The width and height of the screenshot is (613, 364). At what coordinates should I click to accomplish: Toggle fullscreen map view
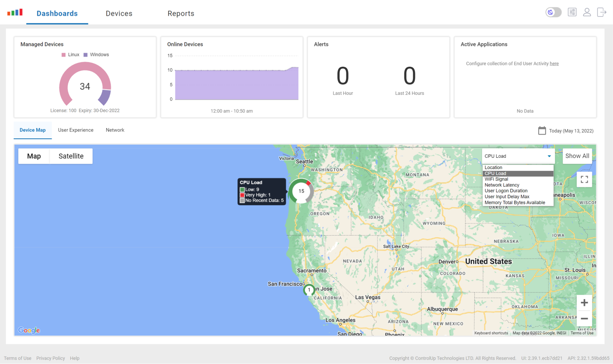[584, 179]
